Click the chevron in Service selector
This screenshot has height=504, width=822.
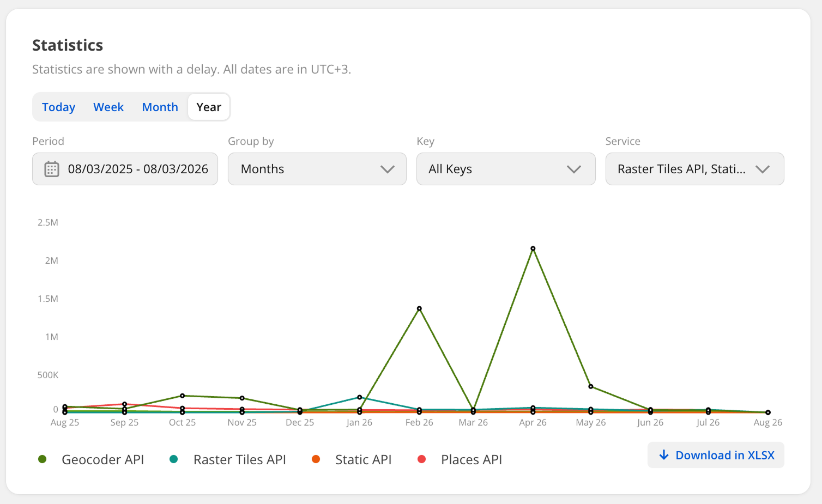pyautogui.click(x=763, y=169)
